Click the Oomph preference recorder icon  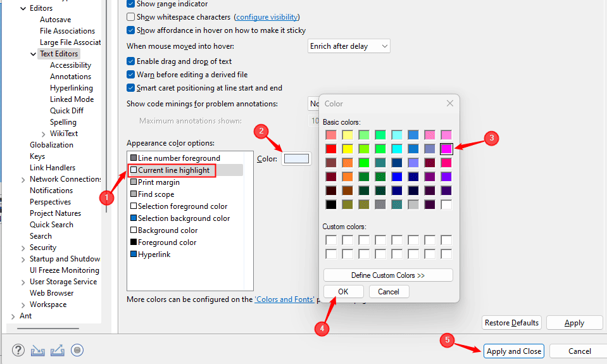click(77, 351)
